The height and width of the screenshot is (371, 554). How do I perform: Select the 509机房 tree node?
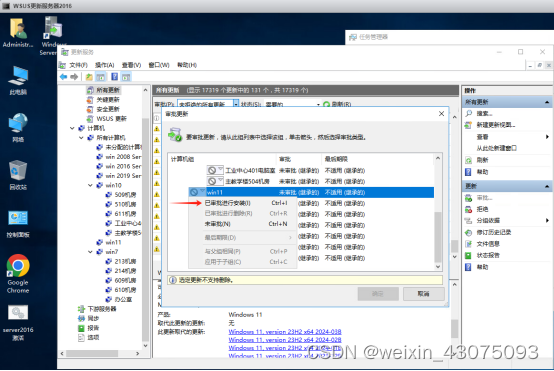pyautogui.click(x=125, y=195)
